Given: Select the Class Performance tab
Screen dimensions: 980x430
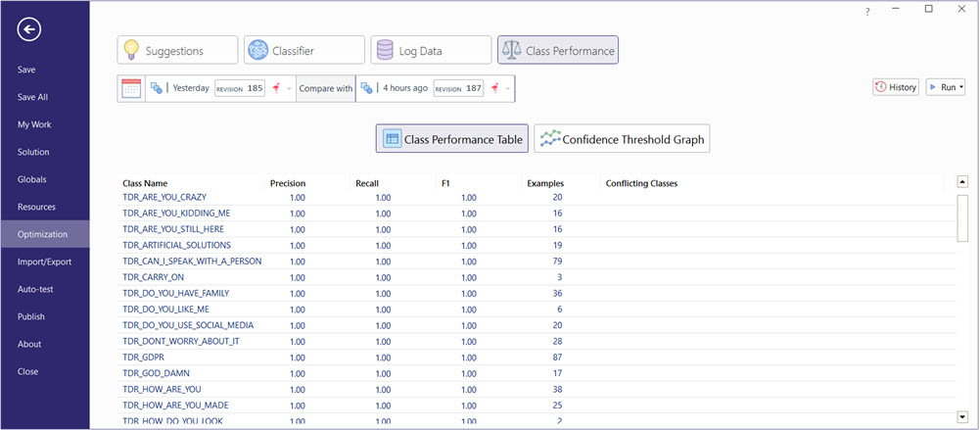Looking at the screenshot, I should click(x=558, y=50).
